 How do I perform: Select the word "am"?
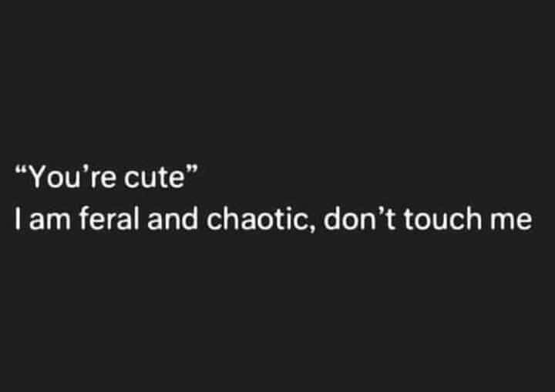(49, 222)
